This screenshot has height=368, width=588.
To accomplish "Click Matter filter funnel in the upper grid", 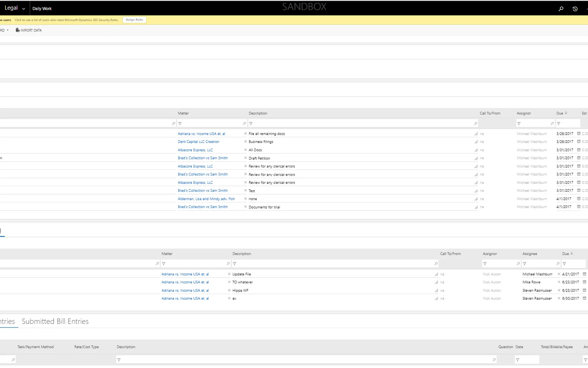I will tap(180, 124).
